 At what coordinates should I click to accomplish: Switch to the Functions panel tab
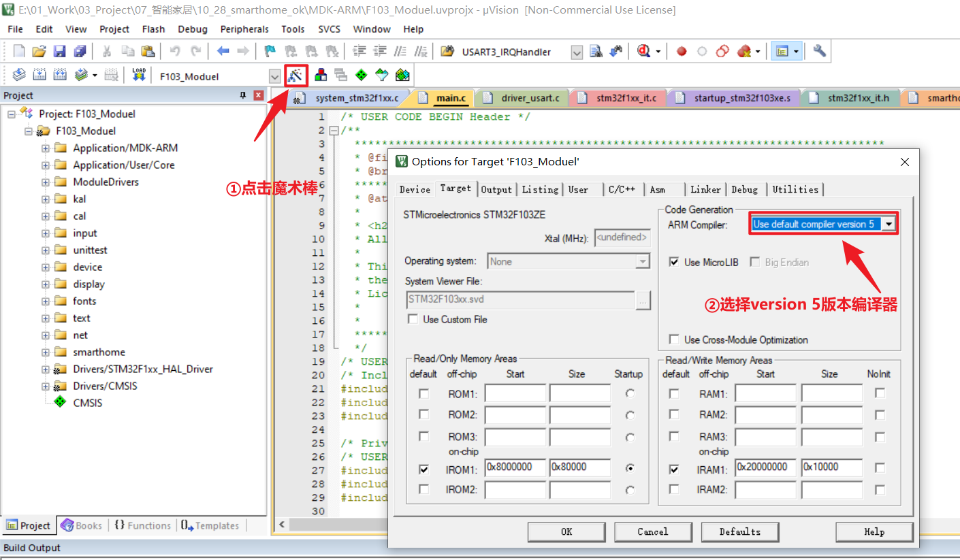(142, 525)
